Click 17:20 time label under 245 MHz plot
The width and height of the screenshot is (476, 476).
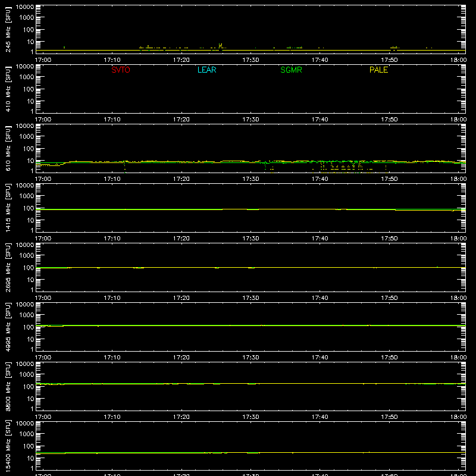181,60
